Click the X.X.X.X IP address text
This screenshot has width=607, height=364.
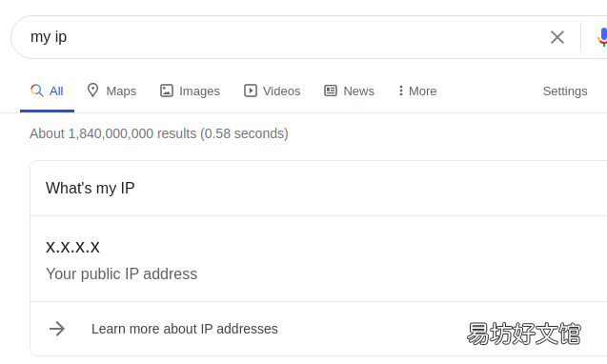(72, 247)
